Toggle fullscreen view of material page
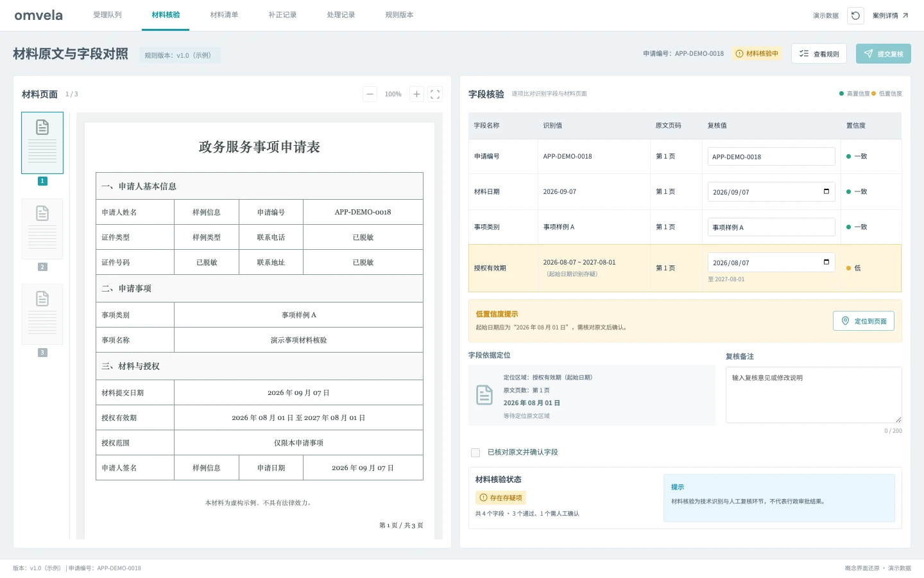 (x=435, y=94)
